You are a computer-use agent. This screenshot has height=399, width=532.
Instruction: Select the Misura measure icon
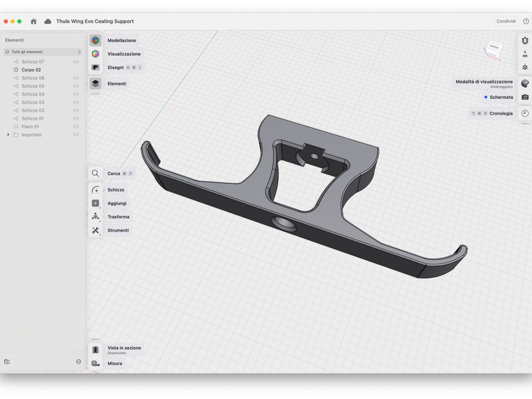(95, 363)
